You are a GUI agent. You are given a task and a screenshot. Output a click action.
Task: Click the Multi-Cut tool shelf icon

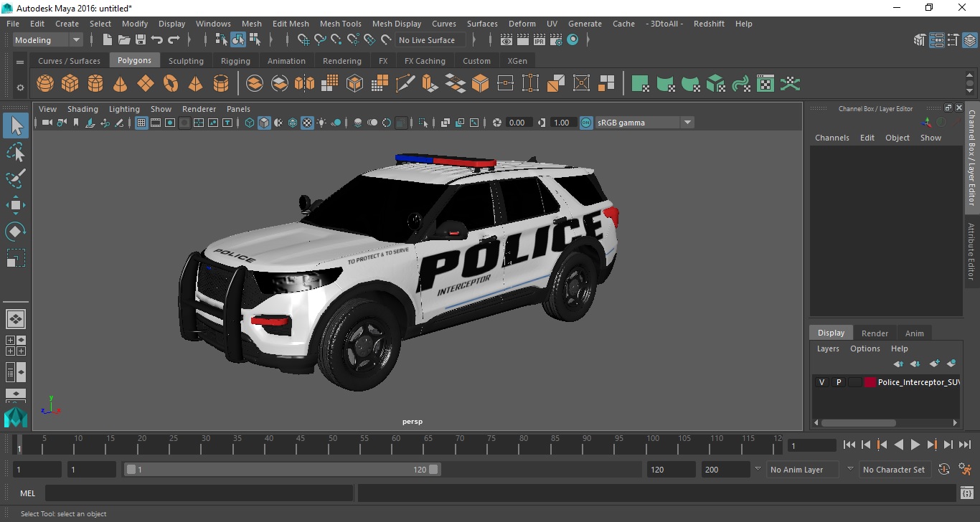pyautogui.click(x=405, y=84)
